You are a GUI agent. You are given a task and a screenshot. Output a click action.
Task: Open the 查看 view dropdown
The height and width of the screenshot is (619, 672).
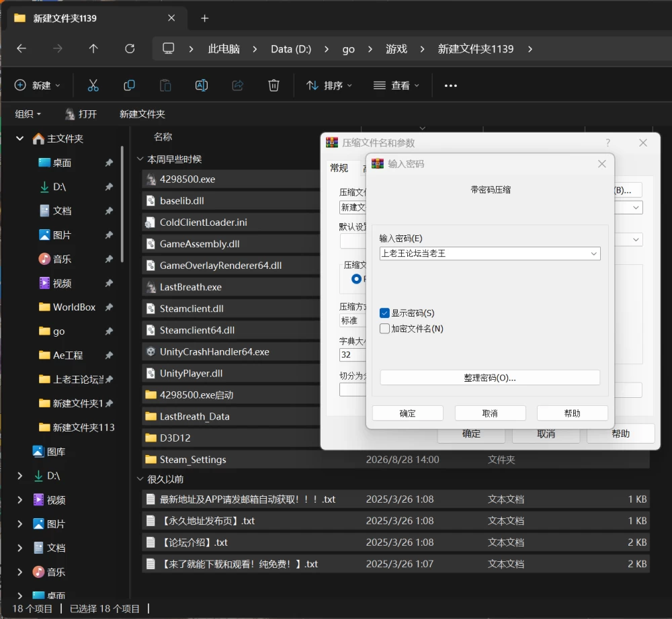pos(396,85)
